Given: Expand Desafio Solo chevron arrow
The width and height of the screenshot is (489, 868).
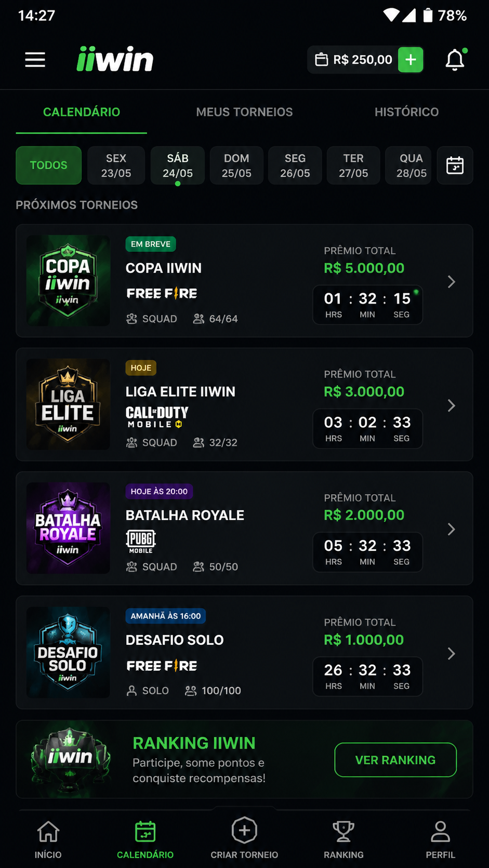Looking at the screenshot, I should pyautogui.click(x=451, y=654).
